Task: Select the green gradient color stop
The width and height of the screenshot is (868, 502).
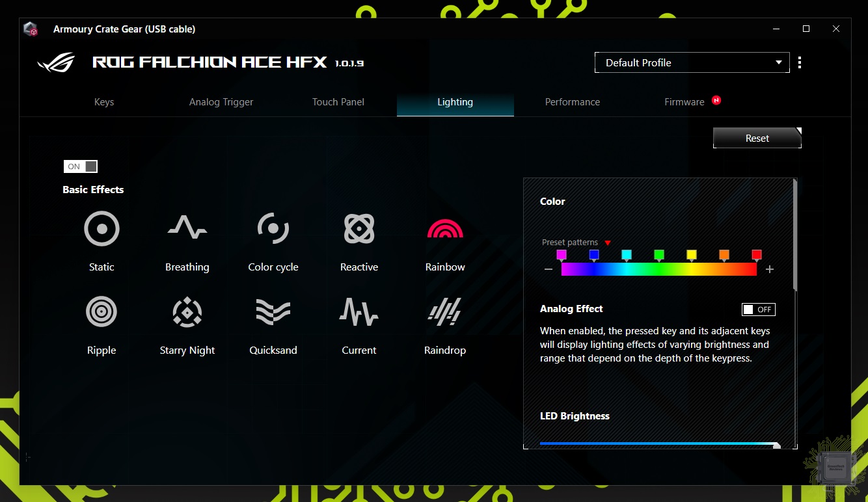Action: [x=659, y=255]
